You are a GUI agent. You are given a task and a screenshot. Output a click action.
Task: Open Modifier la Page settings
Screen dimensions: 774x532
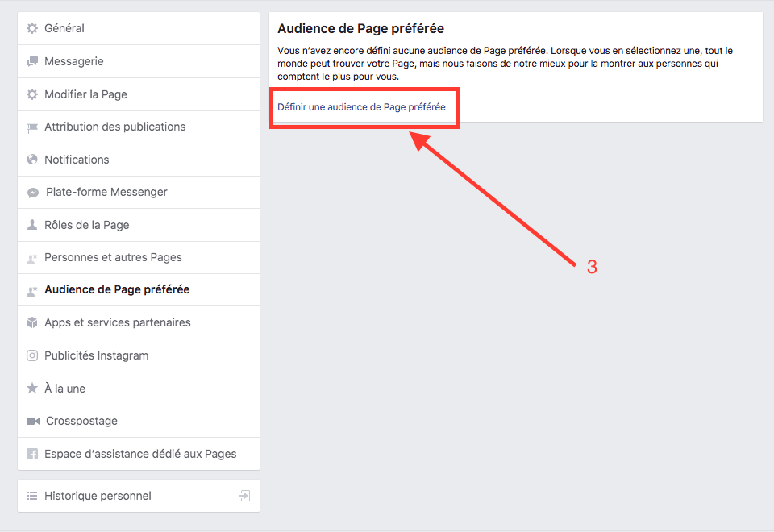(x=85, y=94)
